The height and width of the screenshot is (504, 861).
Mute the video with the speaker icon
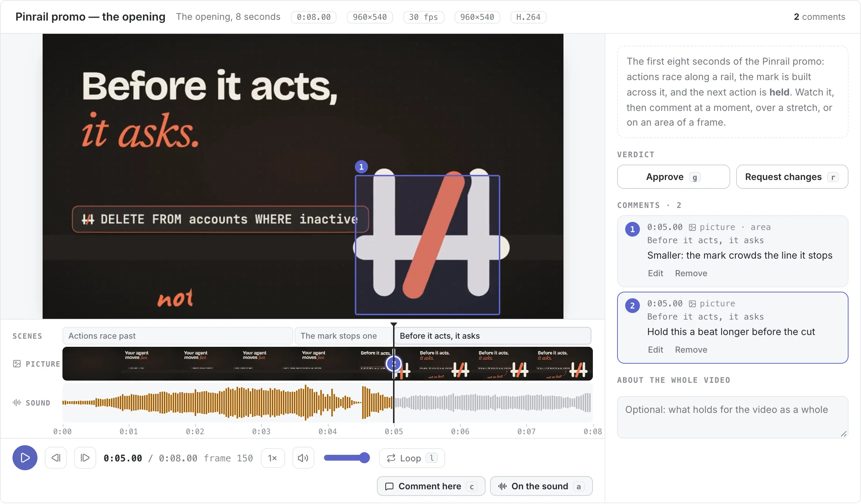pyautogui.click(x=303, y=458)
